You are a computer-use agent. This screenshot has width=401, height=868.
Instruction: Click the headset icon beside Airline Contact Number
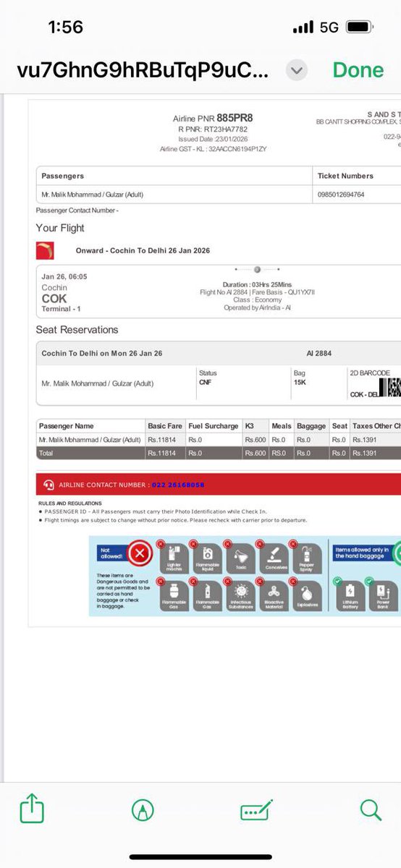pyautogui.click(x=48, y=485)
